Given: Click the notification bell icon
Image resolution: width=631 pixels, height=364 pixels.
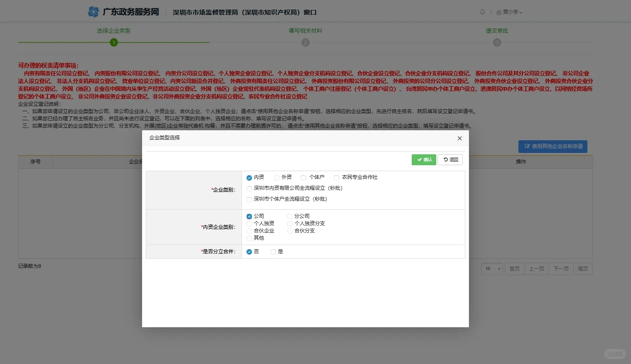Looking at the screenshot, I should [482, 12].
